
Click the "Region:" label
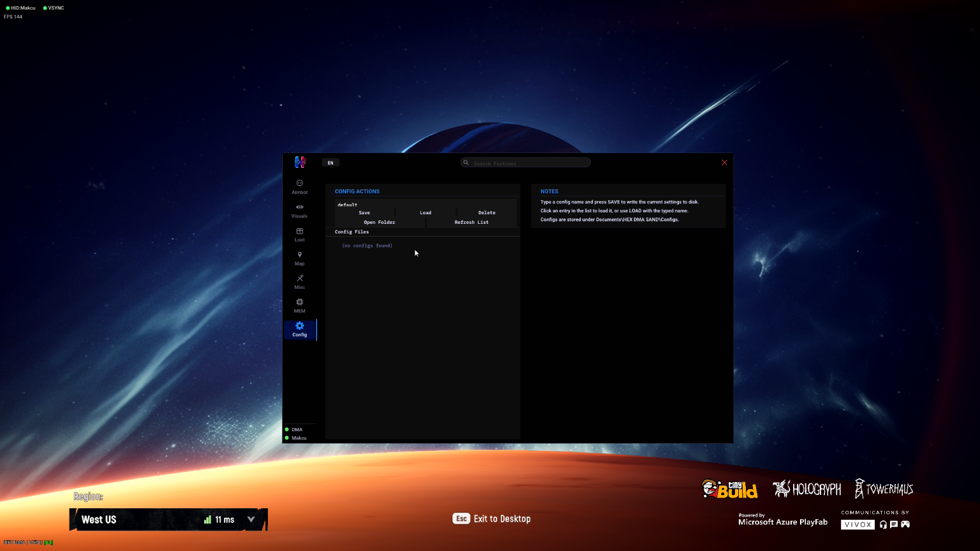tap(88, 497)
